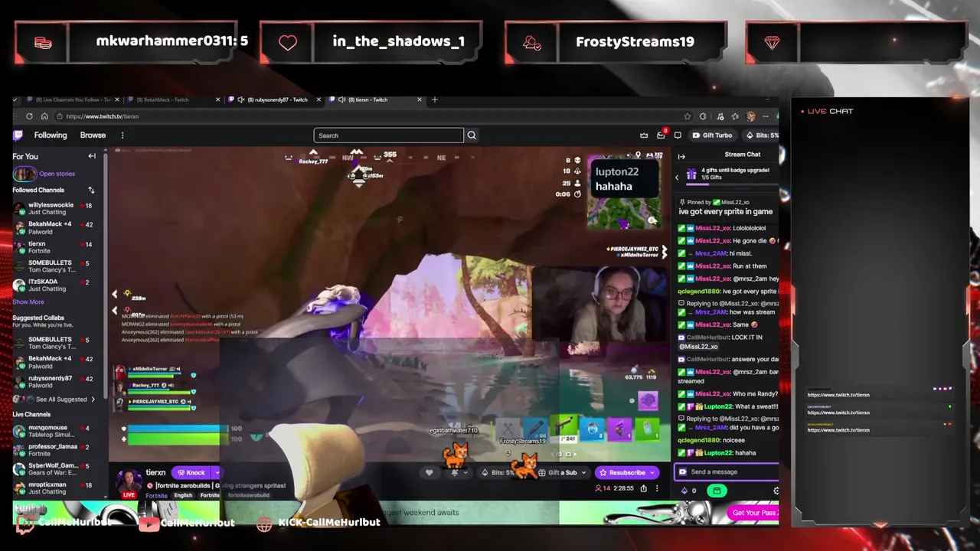980x551 pixels.
Task: Toggle the heart follow button
Action: (429, 473)
